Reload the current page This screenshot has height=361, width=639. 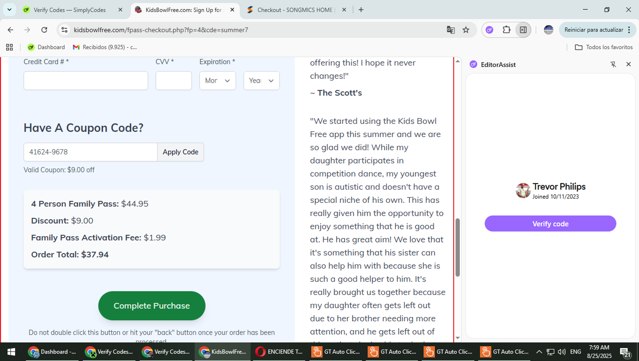pos(44,30)
